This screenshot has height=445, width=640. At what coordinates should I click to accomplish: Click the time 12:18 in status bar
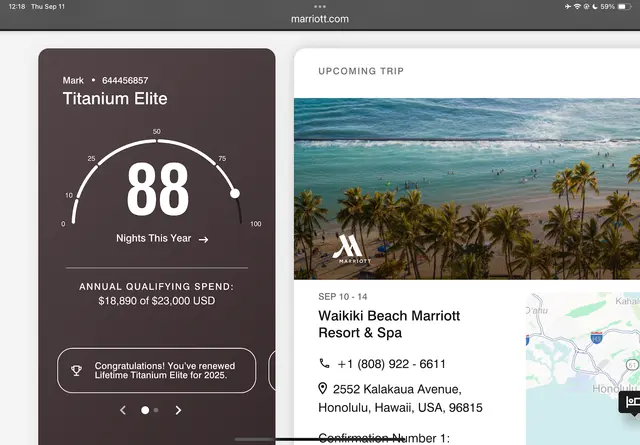point(17,7)
